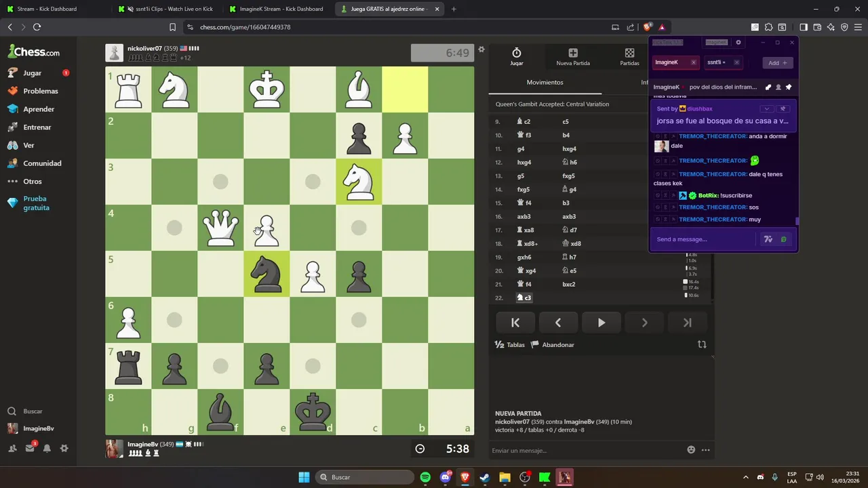Image resolution: width=868 pixels, height=488 pixels.
Task: Open settings gear in sidebar bottom
Action: tap(64, 448)
